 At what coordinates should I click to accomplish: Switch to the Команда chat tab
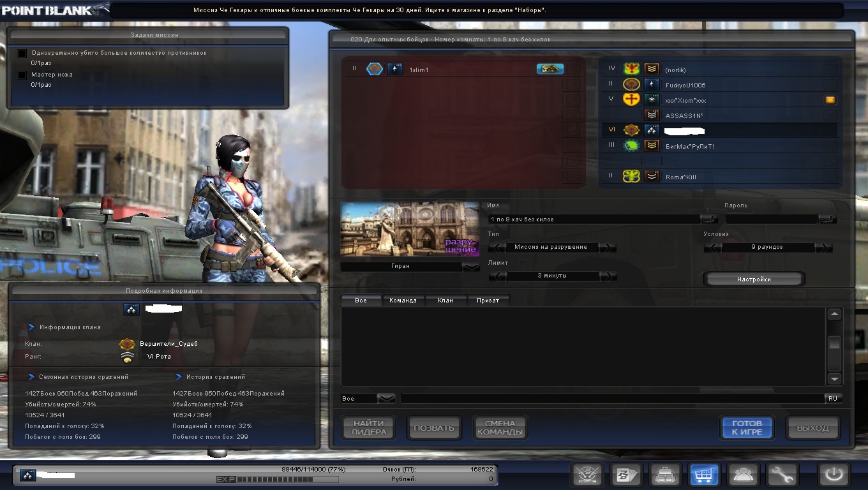click(x=403, y=300)
